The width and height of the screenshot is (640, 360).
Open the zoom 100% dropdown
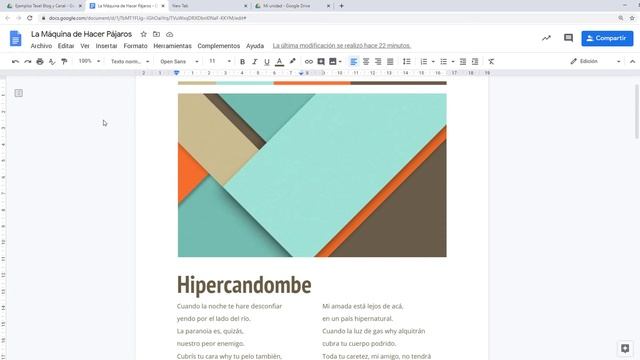tap(89, 61)
